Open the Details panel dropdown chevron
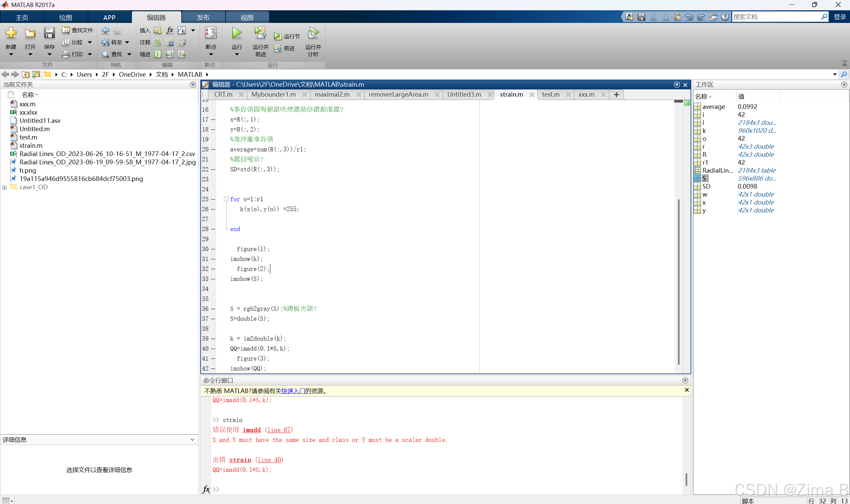The width and height of the screenshot is (850, 504). point(192,440)
